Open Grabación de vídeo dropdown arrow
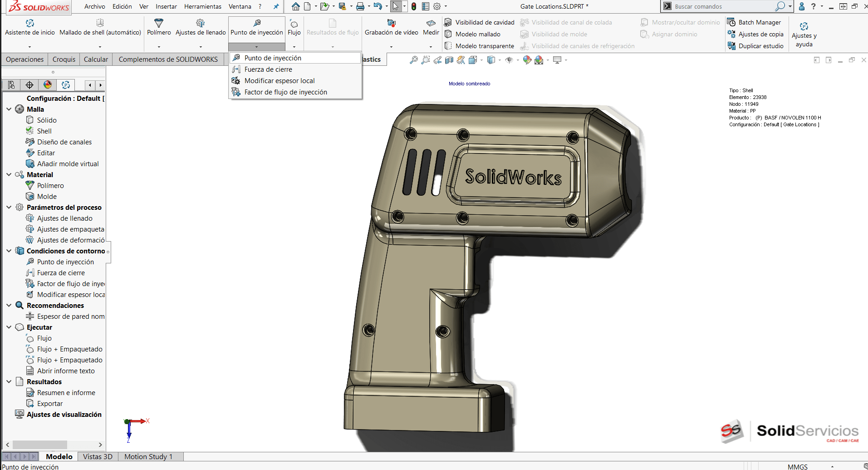This screenshot has height=470, width=868. point(391,47)
